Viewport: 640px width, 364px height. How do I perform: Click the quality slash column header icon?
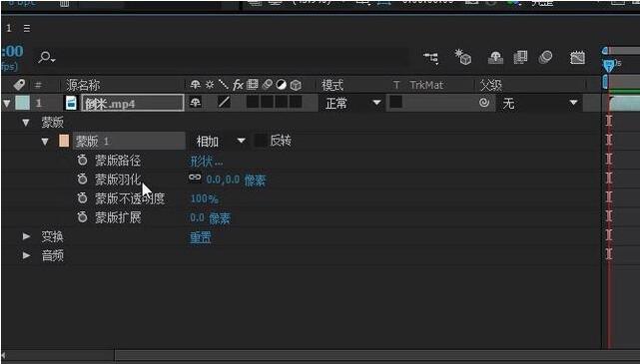point(224,85)
